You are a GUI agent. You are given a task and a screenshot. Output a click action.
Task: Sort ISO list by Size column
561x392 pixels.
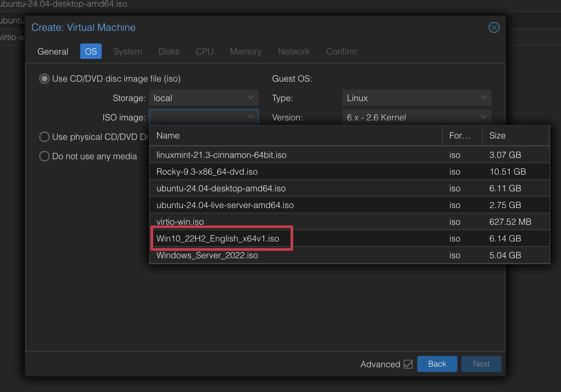(516, 135)
